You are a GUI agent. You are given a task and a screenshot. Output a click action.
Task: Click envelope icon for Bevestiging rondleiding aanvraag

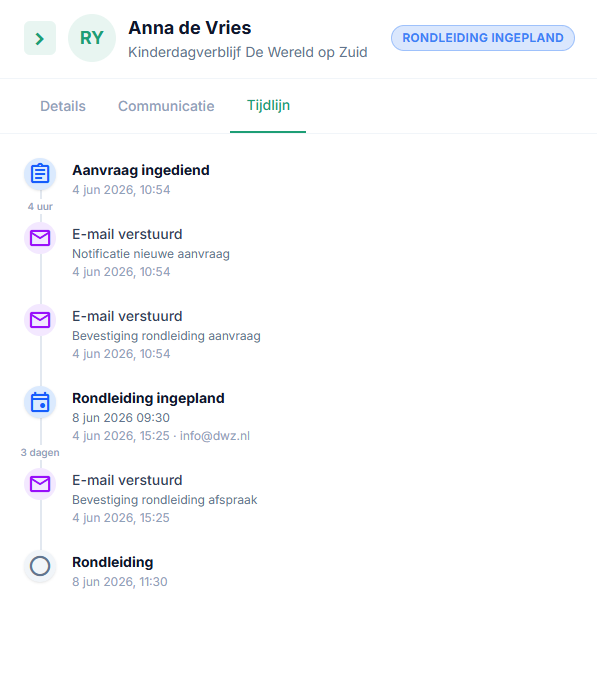pyautogui.click(x=40, y=320)
